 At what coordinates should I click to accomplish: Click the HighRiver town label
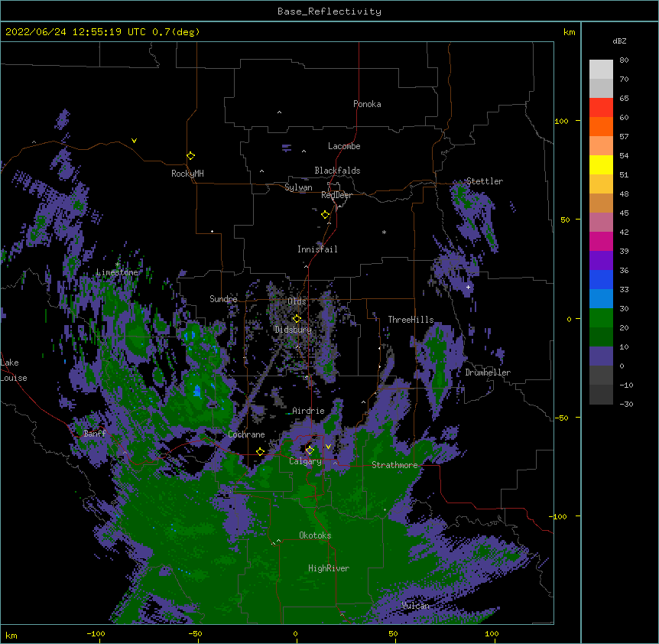[329, 568]
